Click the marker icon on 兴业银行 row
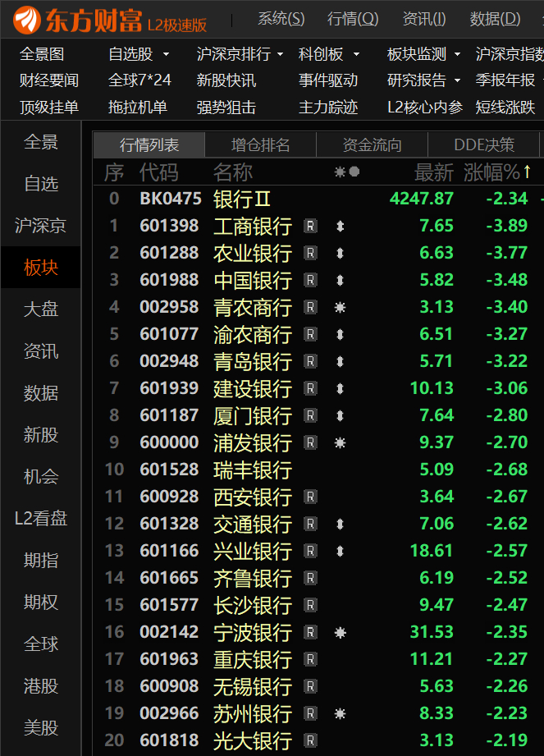Viewport: 544px width, 756px height. 341,551
